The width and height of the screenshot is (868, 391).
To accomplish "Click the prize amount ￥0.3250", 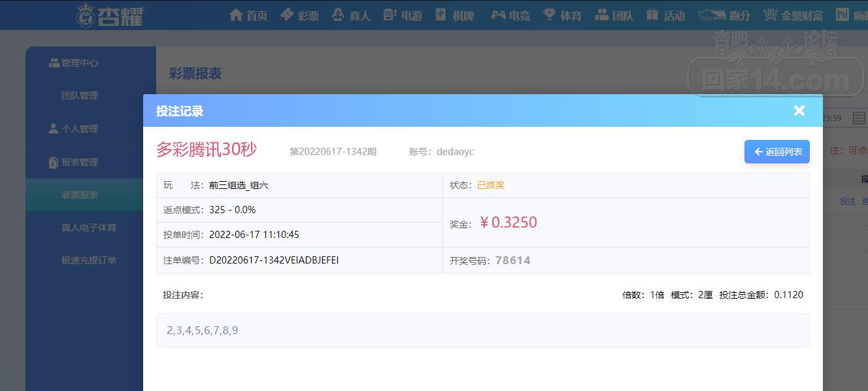I will (x=508, y=222).
